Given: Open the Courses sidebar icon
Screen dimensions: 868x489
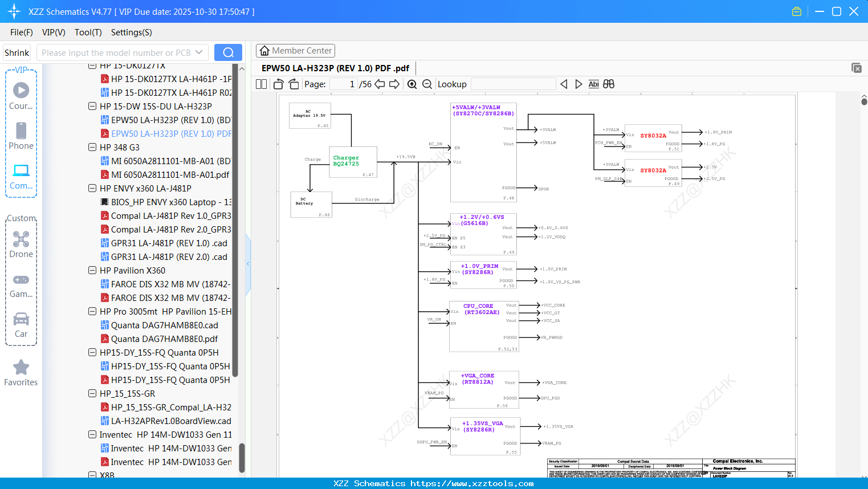Looking at the screenshot, I should [21, 96].
